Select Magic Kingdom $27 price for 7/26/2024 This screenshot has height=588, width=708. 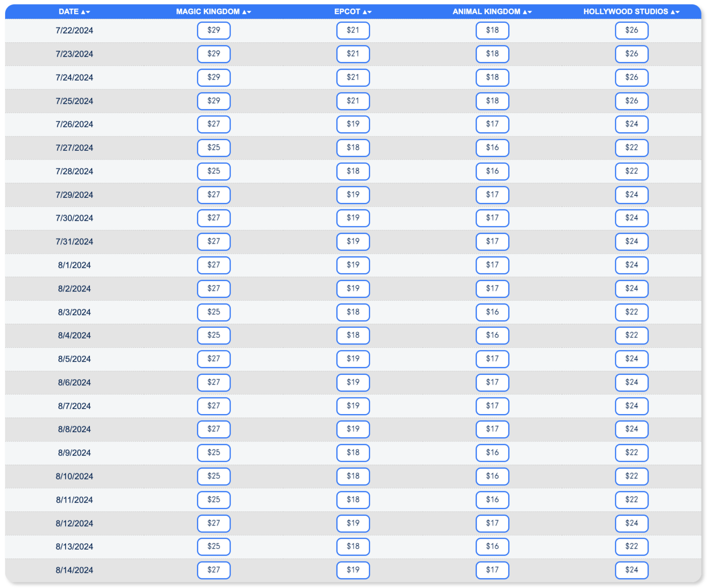click(x=214, y=124)
